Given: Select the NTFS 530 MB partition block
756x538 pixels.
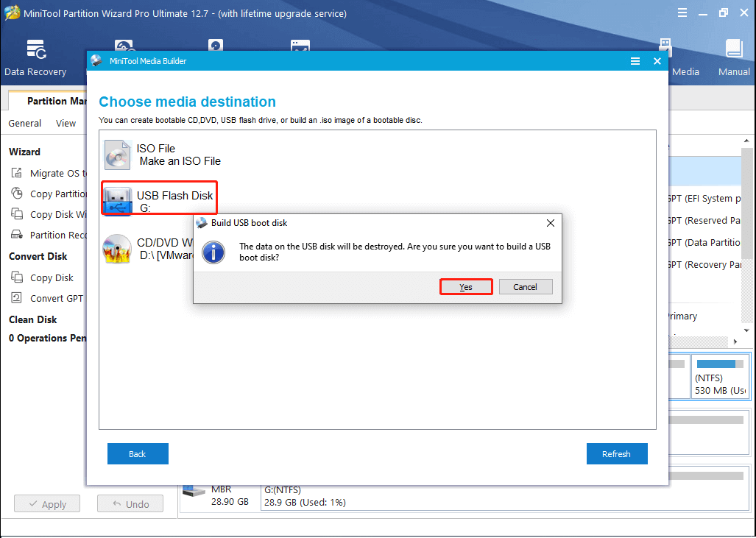Looking at the screenshot, I should (x=720, y=377).
